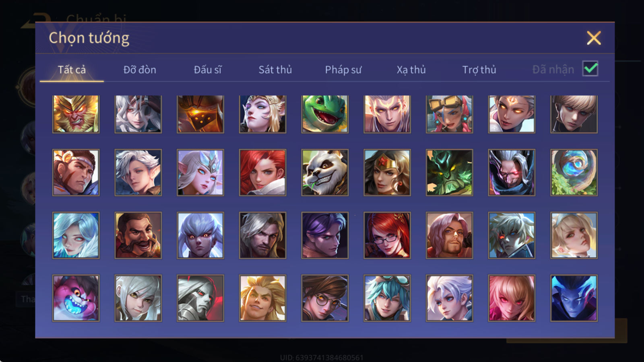Screen dimensions: 644x362
Task: Select the swirling blue orb hero portrait
Action: pos(574,173)
